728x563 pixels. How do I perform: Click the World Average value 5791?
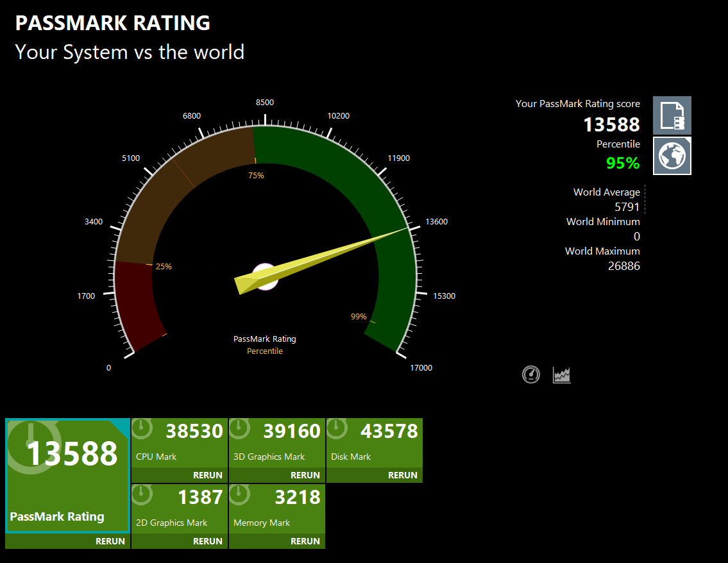(627, 207)
